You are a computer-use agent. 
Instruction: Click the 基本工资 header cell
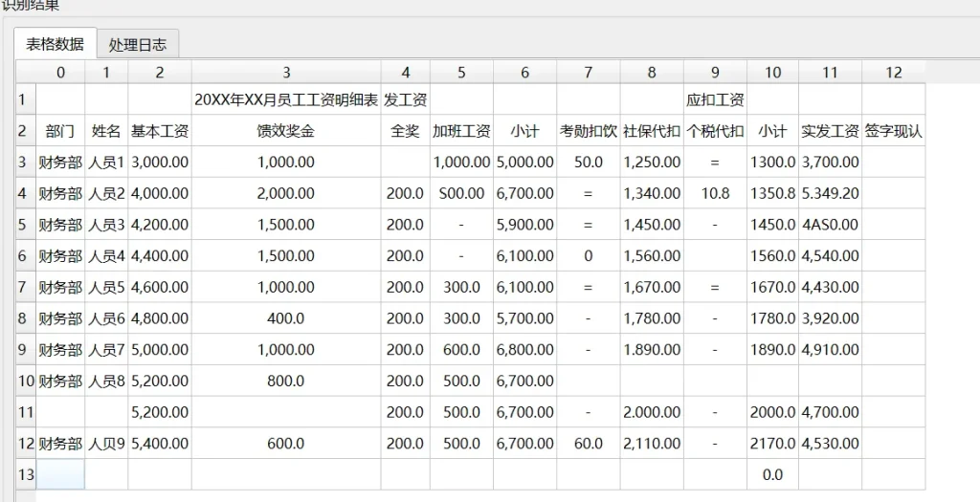pyautogui.click(x=160, y=131)
